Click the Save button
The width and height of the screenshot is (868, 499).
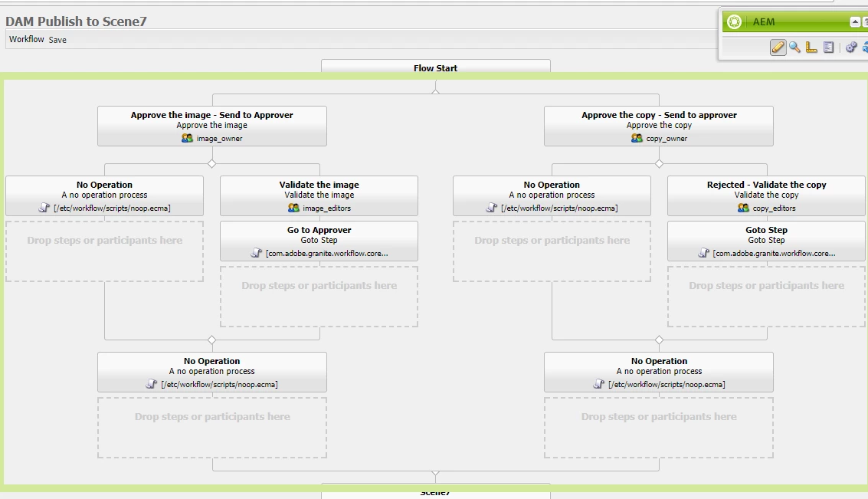(x=57, y=40)
